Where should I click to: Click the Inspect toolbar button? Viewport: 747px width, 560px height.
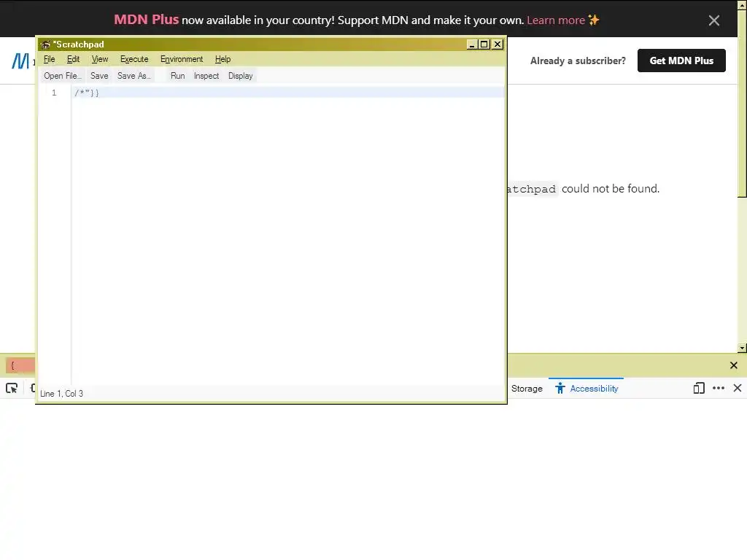(x=206, y=76)
